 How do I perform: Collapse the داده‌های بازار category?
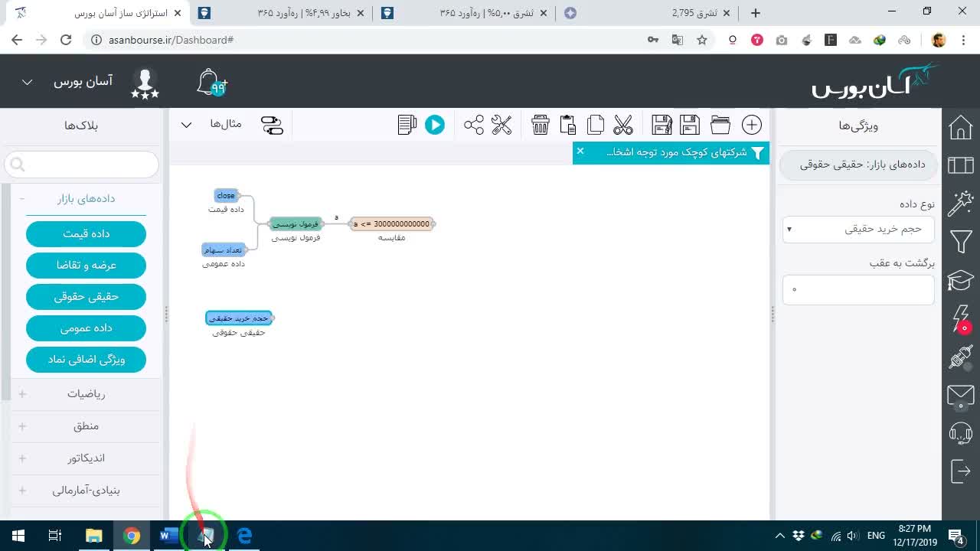pyautogui.click(x=86, y=199)
